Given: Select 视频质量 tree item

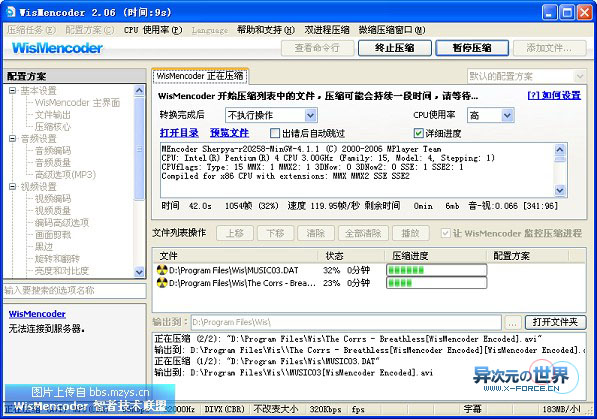Looking at the screenshot, I should click(x=53, y=211).
